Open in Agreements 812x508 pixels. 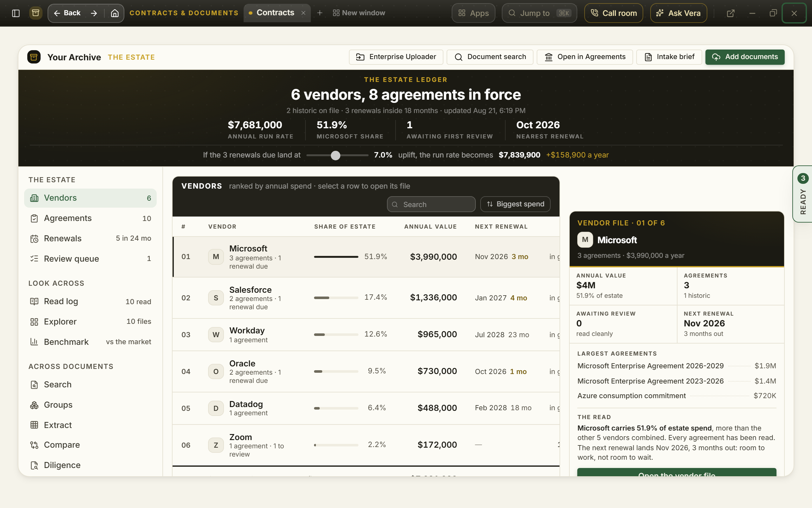point(585,57)
